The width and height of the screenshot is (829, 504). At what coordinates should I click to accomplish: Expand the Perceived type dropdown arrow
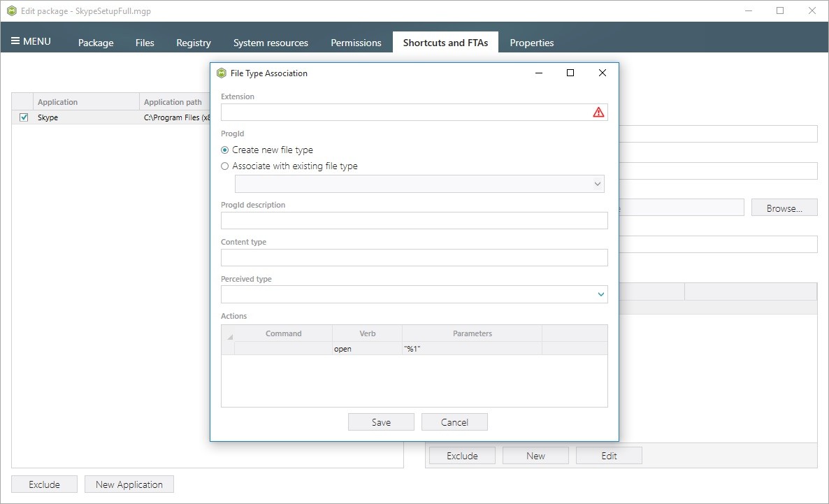[600, 294]
